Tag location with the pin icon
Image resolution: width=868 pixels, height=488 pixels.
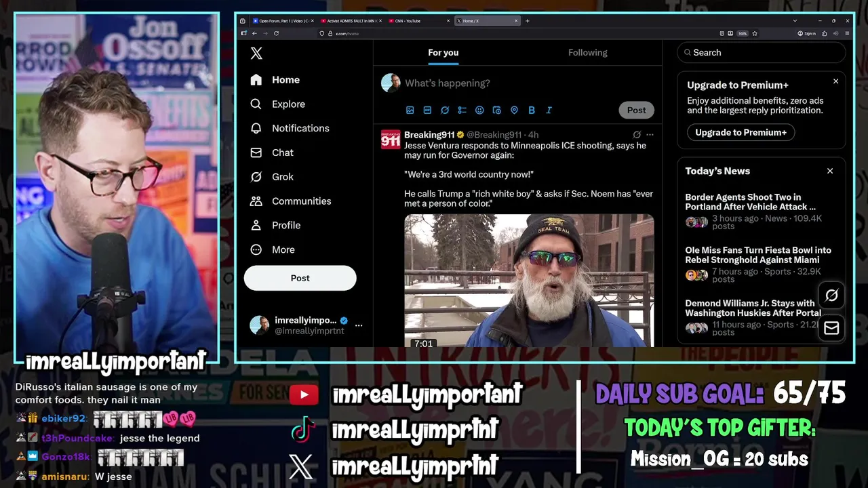pyautogui.click(x=514, y=110)
